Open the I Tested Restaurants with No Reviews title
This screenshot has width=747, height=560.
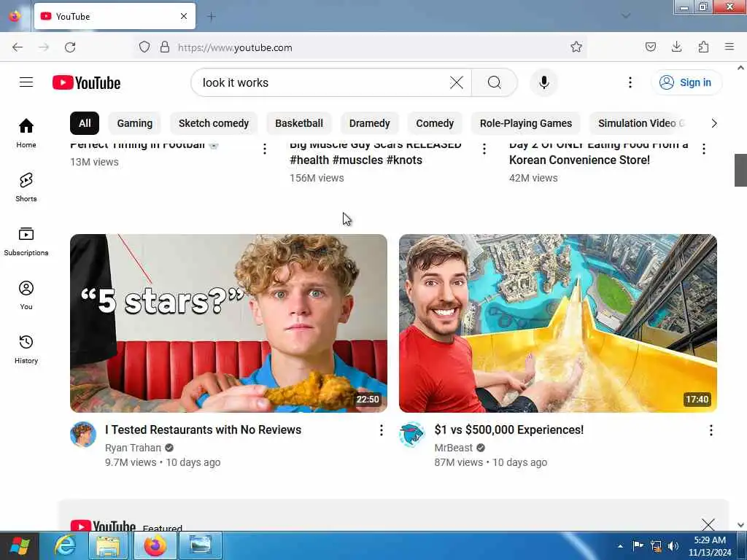pyautogui.click(x=203, y=429)
